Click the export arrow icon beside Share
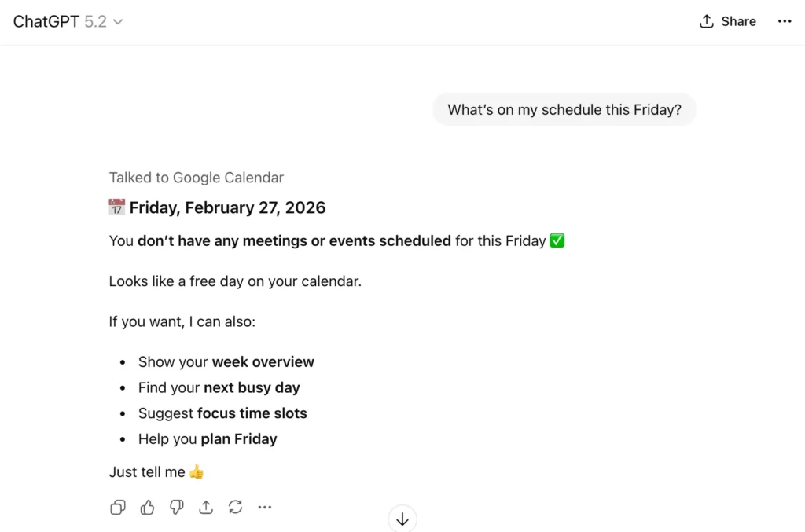The height and width of the screenshot is (532, 805). pos(705,21)
